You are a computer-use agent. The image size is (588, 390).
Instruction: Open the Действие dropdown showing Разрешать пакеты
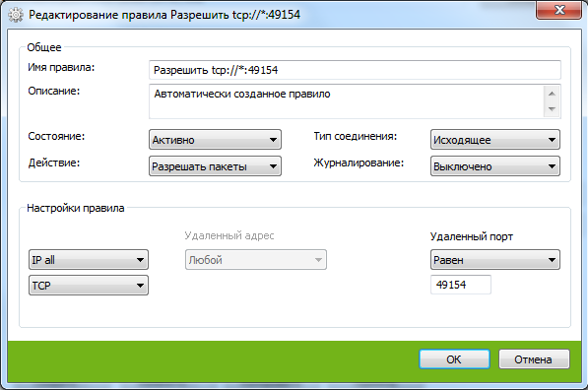pos(215,166)
